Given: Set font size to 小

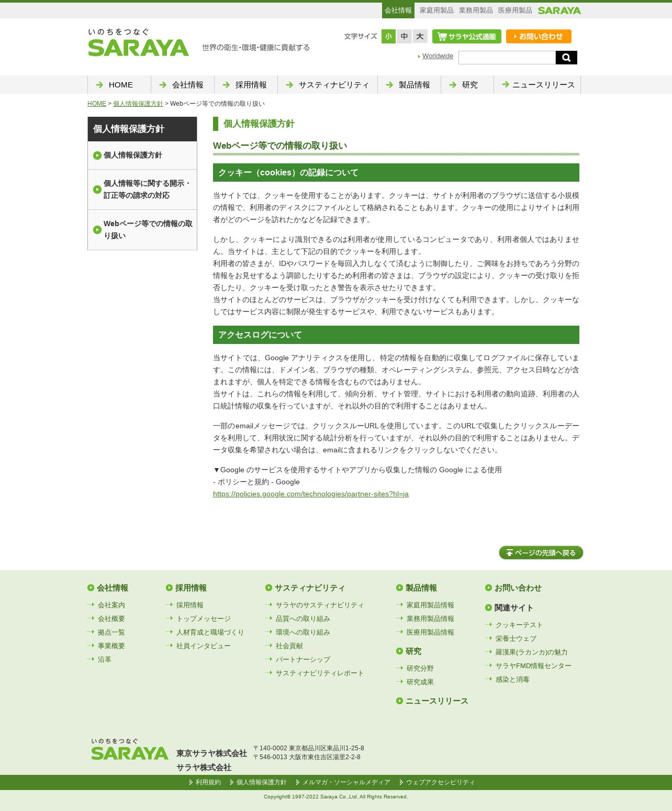Looking at the screenshot, I should (388, 36).
